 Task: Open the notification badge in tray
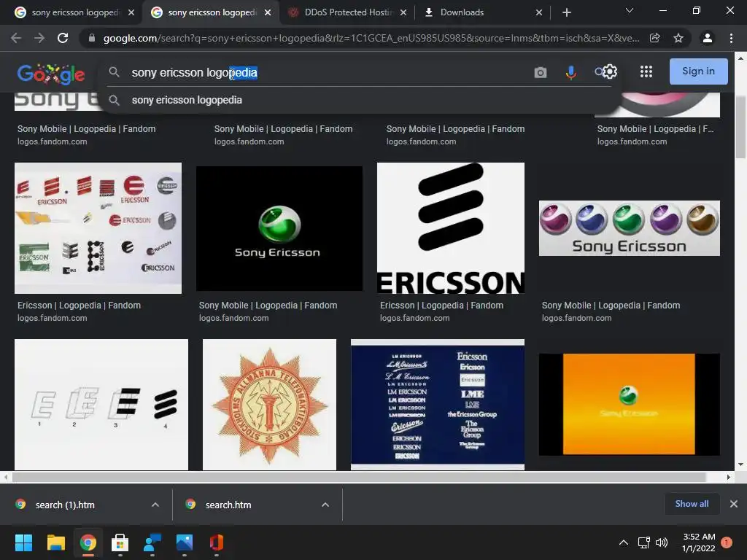(x=727, y=542)
